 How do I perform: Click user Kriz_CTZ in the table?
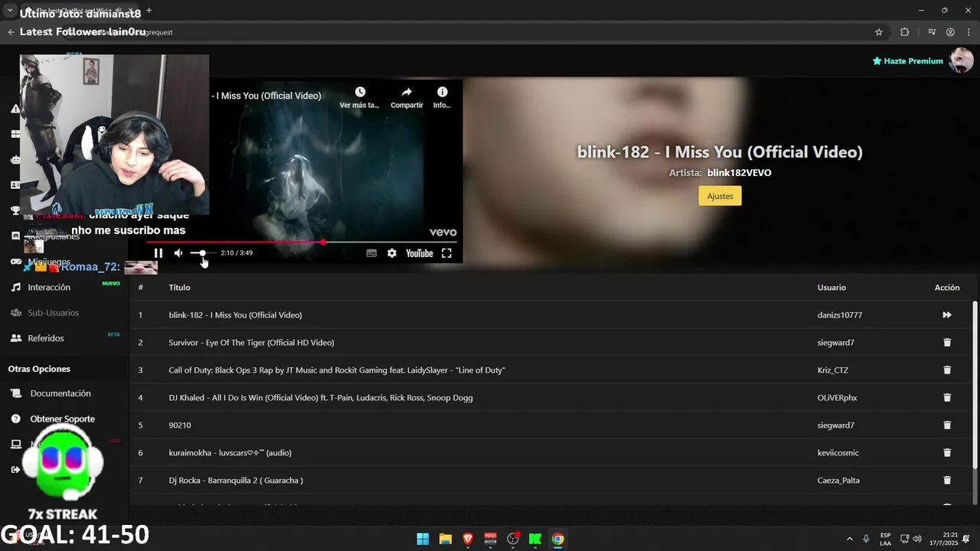point(833,370)
